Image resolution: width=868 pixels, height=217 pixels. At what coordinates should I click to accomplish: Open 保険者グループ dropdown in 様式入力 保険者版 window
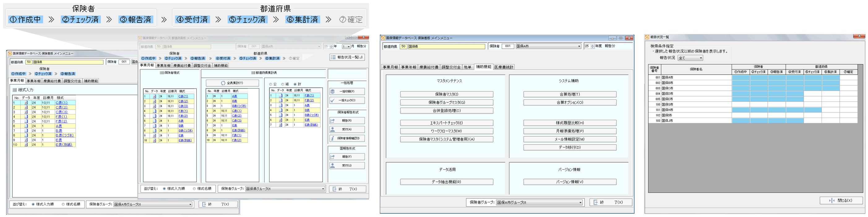[153, 204]
